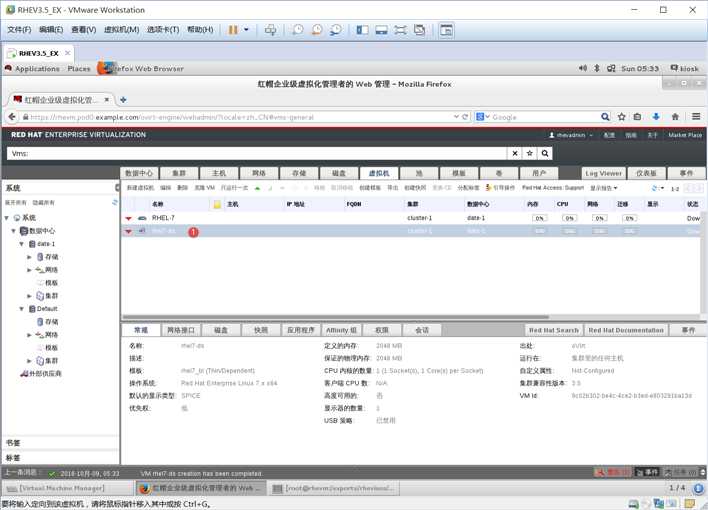Go back with Firefox back arrow
Viewport: 708px width, 510px height.
(x=12, y=117)
